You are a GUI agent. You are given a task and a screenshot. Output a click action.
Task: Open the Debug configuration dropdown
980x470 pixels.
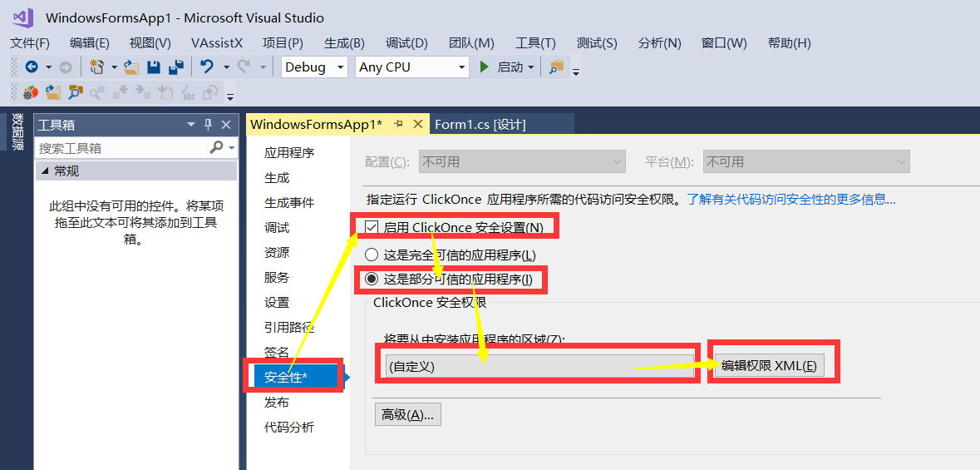click(314, 67)
